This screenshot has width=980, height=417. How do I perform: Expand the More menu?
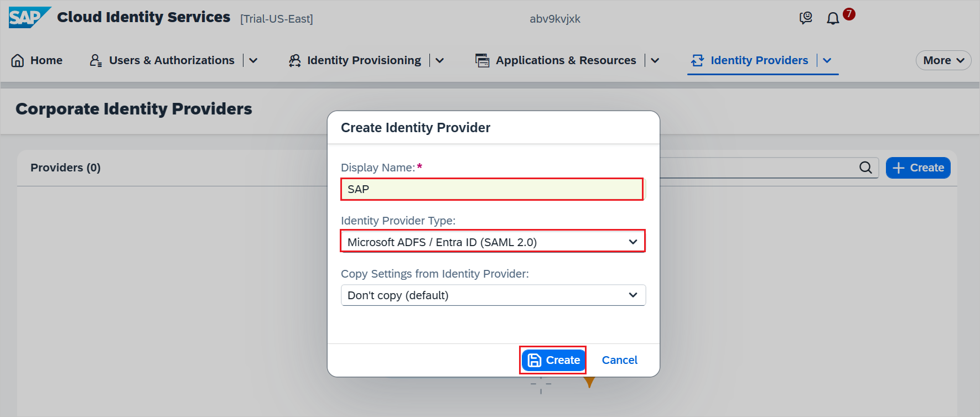942,60
